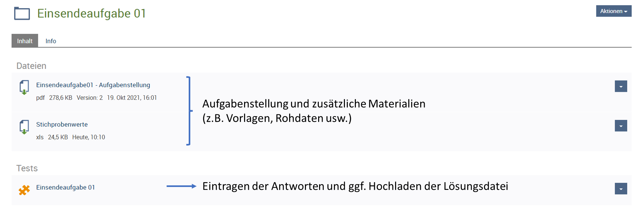Switch to the Info tab
Image resolution: width=644 pixels, height=213 pixels.
tap(51, 41)
